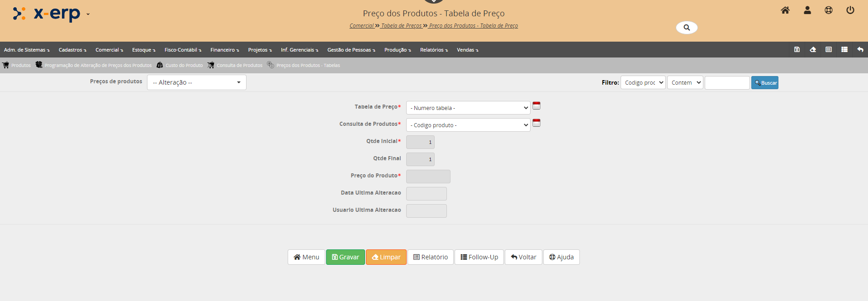The width and height of the screenshot is (868, 301).
Task: Click the magnifier search bubble in the header
Action: click(687, 28)
